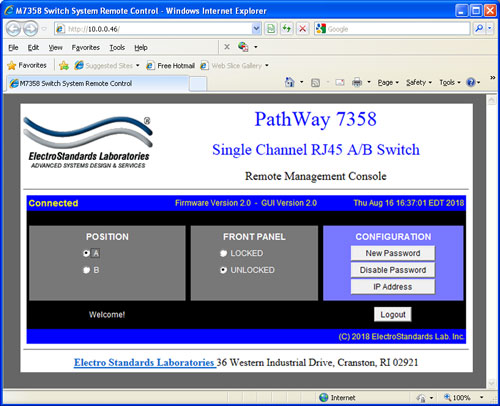Open the menu bar Tools menu
This screenshot has width=500, height=406.
click(x=117, y=47)
